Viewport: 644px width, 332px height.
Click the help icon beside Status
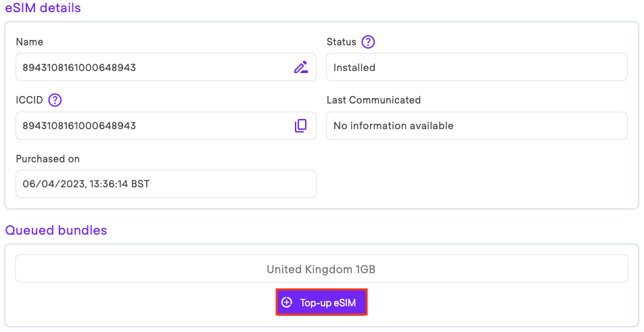pyautogui.click(x=368, y=42)
